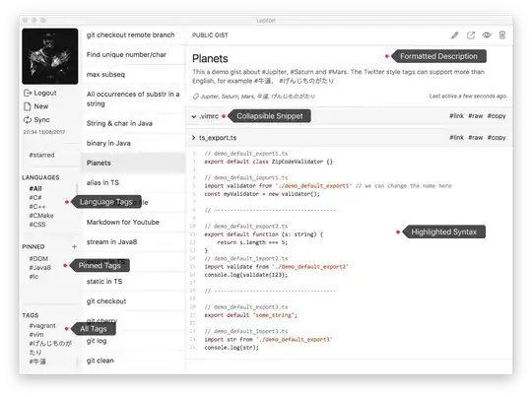
Task: Click the Sync refresh icon
Action: coord(28,120)
